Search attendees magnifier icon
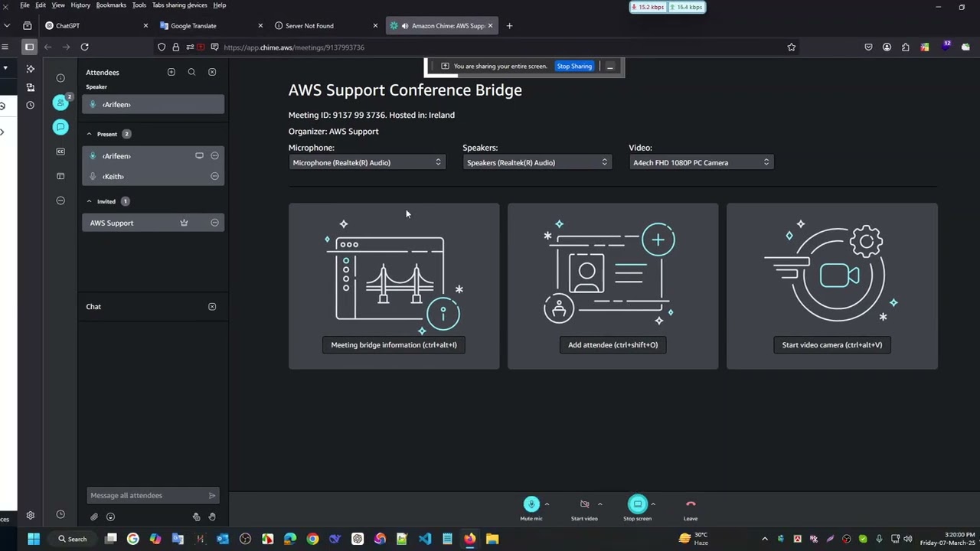The height and width of the screenshot is (551, 980). pyautogui.click(x=191, y=72)
